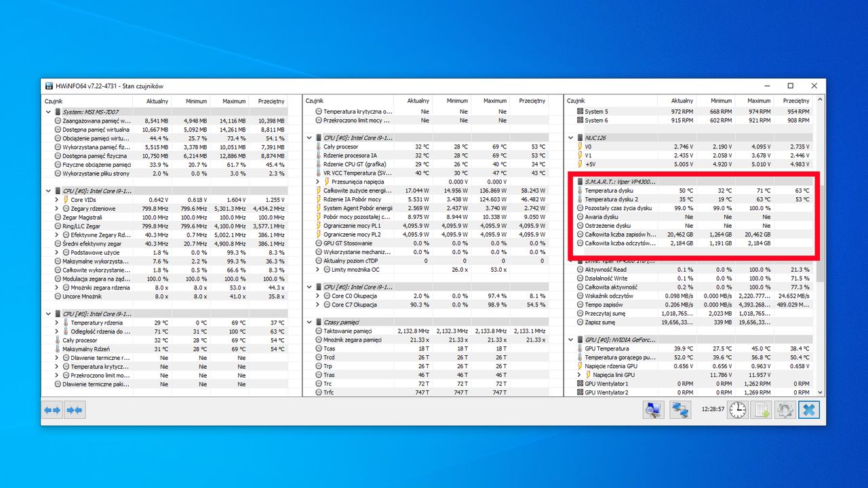Click thermometer icon beside Maksymalny Rdzeń
Image resolution: width=868 pixels, height=488 pixels.
pos(58,349)
